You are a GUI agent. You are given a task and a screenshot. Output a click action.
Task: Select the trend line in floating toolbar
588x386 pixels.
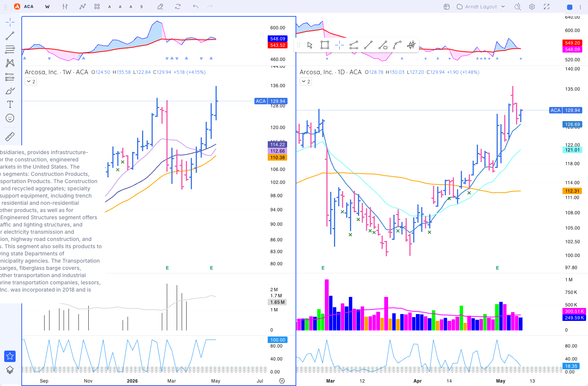tap(368, 45)
